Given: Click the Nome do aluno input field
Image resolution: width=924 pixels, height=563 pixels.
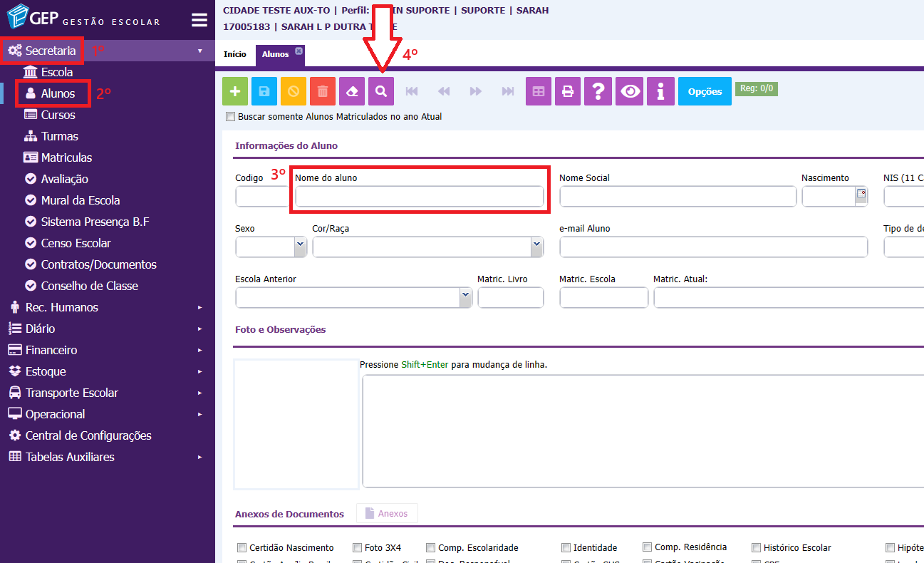Looking at the screenshot, I should (x=419, y=197).
